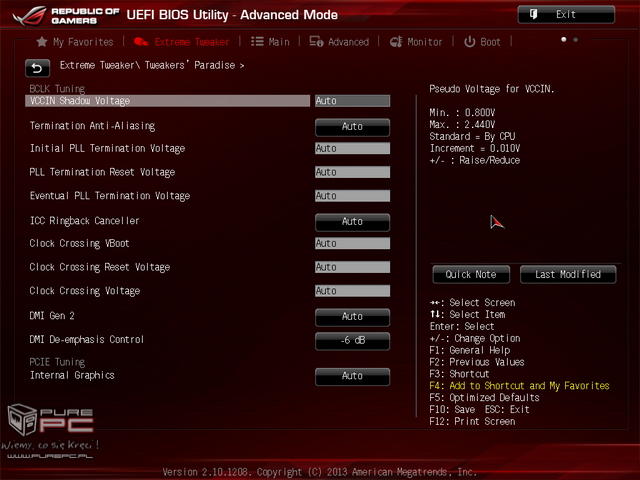Select Clock Crossing Voltage label
This screenshot has width=640, height=480.
pos(85,291)
